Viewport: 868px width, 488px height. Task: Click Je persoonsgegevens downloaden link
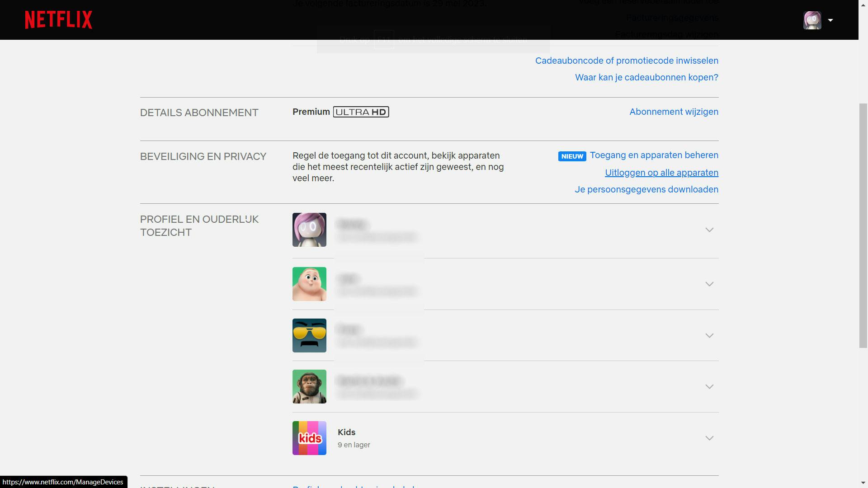[646, 189]
